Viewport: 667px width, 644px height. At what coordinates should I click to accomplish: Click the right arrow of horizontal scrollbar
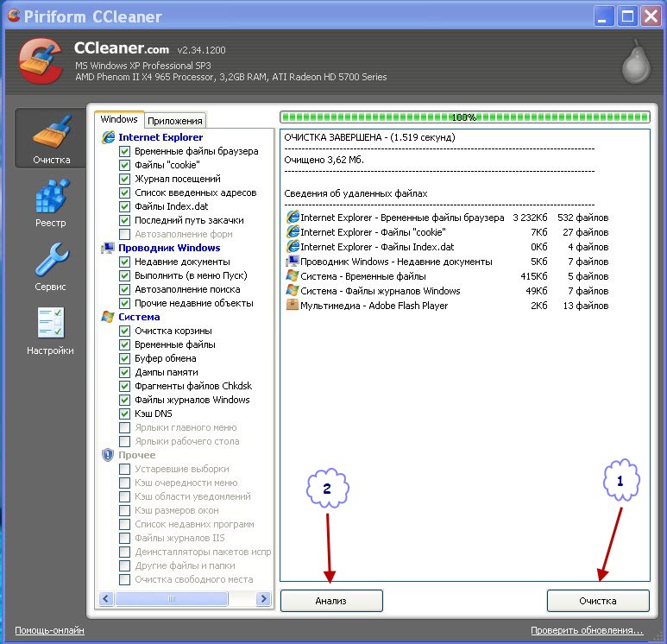[x=263, y=598]
